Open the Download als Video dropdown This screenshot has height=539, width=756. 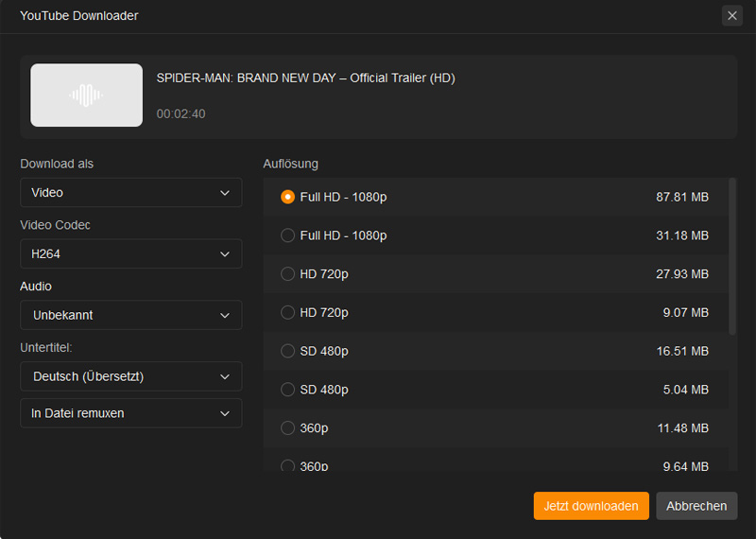[x=130, y=193]
